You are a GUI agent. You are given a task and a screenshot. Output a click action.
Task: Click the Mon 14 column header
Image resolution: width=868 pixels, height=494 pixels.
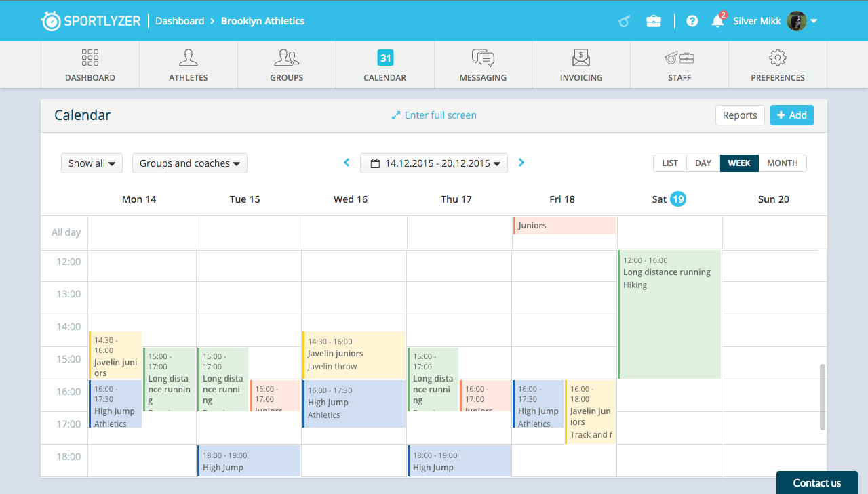[x=139, y=199]
